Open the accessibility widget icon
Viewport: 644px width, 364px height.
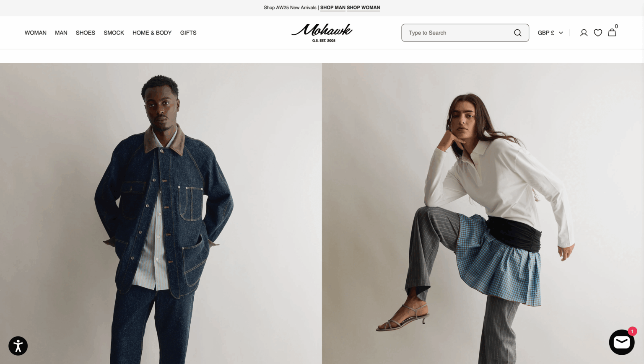[18, 346]
